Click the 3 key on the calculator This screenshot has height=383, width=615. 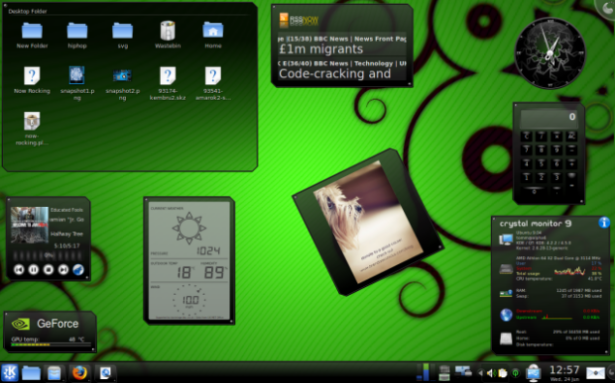point(556,177)
